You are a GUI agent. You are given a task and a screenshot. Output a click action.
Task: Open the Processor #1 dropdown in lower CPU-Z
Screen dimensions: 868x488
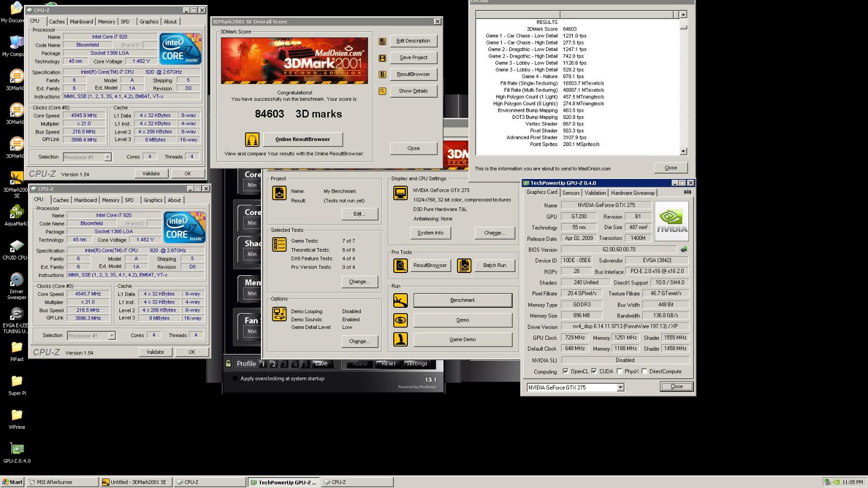point(112,335)
